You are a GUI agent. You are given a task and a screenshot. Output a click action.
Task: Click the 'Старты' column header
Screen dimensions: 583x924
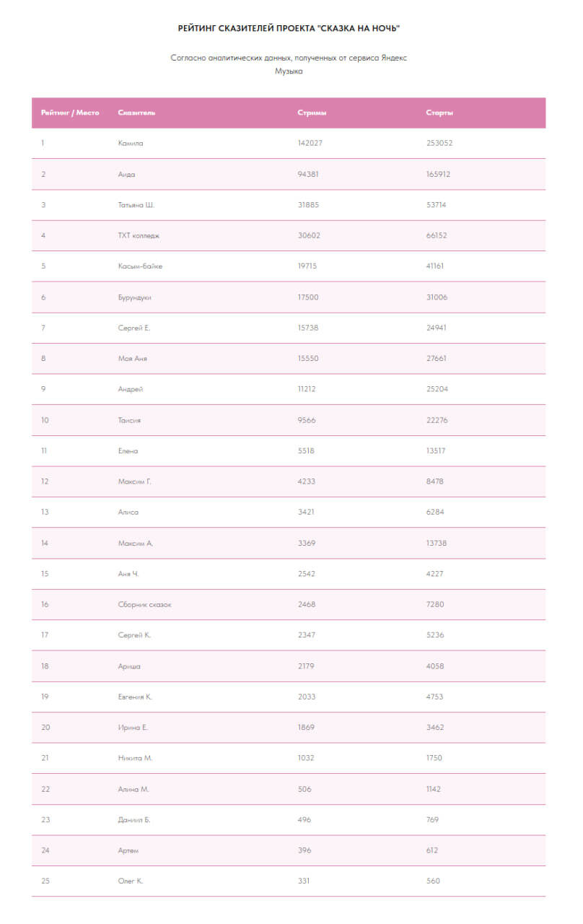tap(439, 113)
